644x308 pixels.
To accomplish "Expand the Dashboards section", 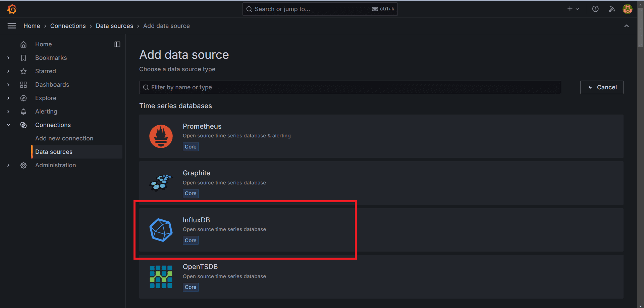I will click(8, 85).
